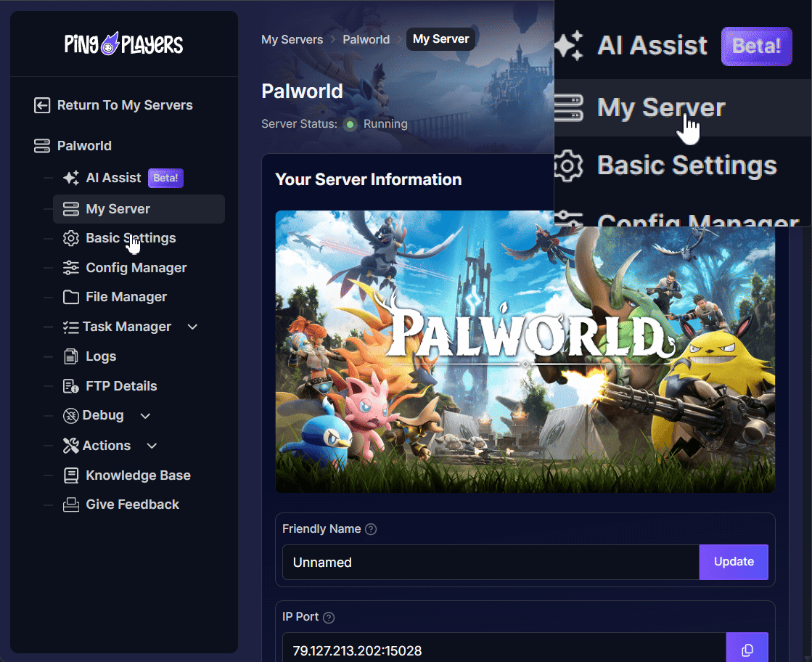Click the Actions tools icon
812x662 pixels.
tap(71, 446)
